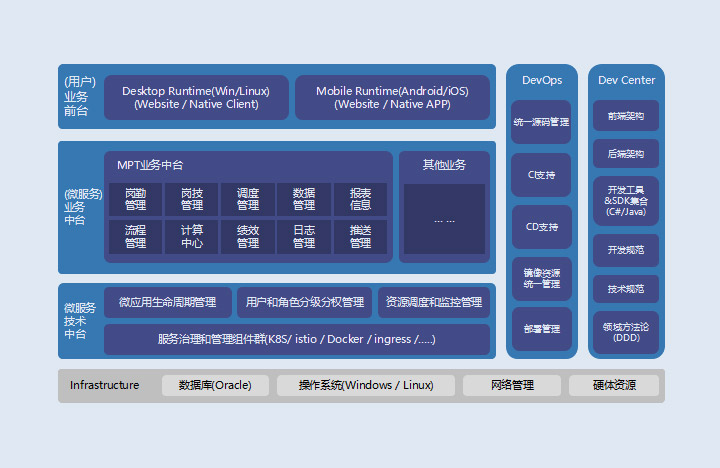Open the 推送管理 module tile

(360, 237)
